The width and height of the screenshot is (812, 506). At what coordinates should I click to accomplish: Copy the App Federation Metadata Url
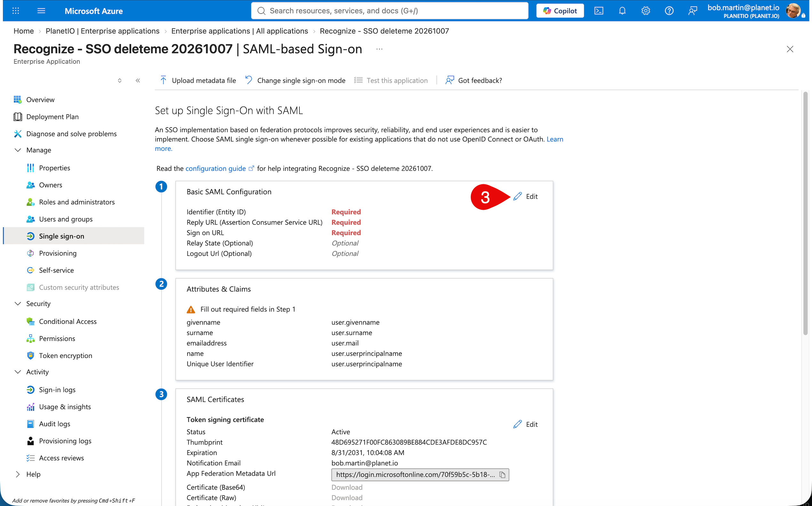click(502, 475)
